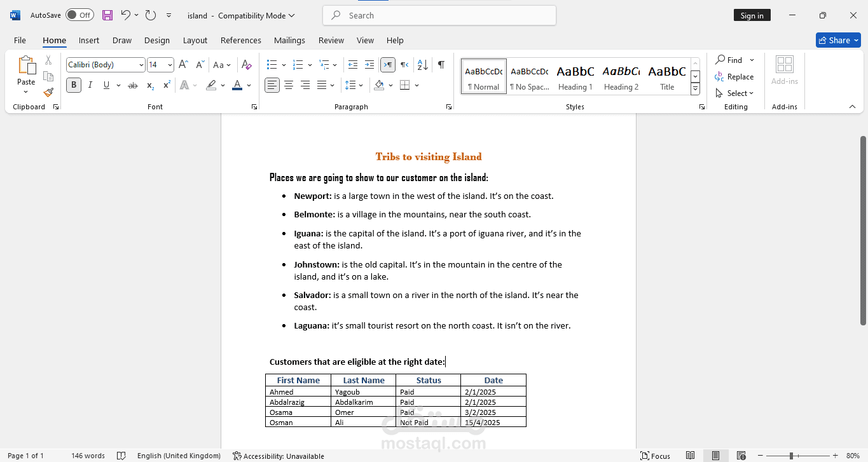The width and height of the screenshot is (868, 462).
Task: Switch to the Design tab
Action: 157,40
